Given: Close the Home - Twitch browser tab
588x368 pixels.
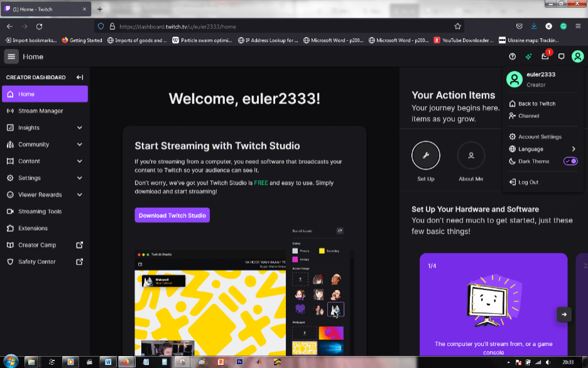Looking at the screenshot, I should [x=84, y=9].
